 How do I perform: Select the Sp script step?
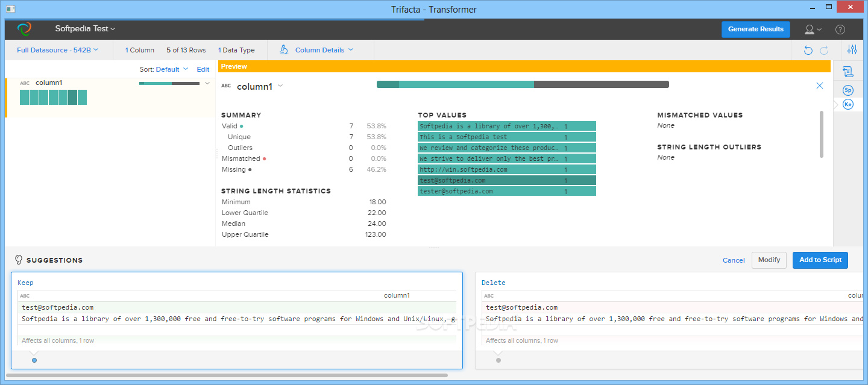(848, 90)
